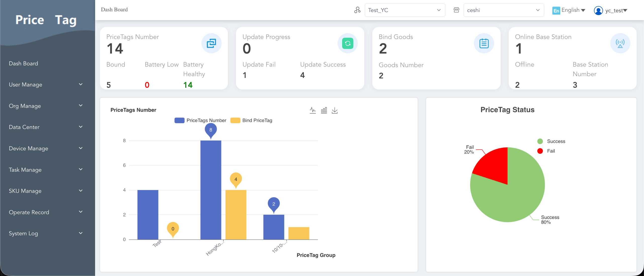644x276 pixels.
Task: Click the Dash Board breadcrumb title
Action: point(114,10)
